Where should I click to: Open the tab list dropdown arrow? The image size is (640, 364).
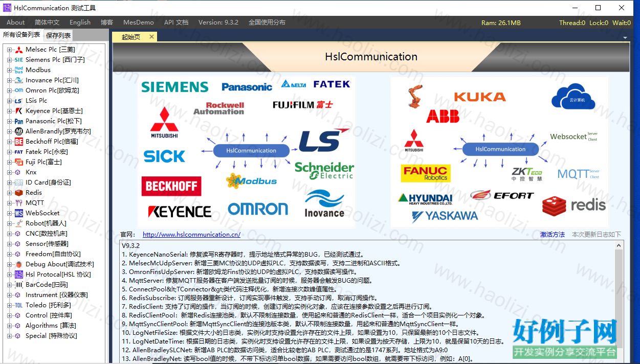[625, 38]
